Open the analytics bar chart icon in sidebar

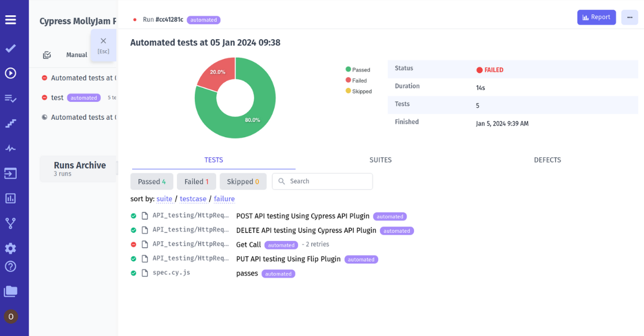click(10, 198)
